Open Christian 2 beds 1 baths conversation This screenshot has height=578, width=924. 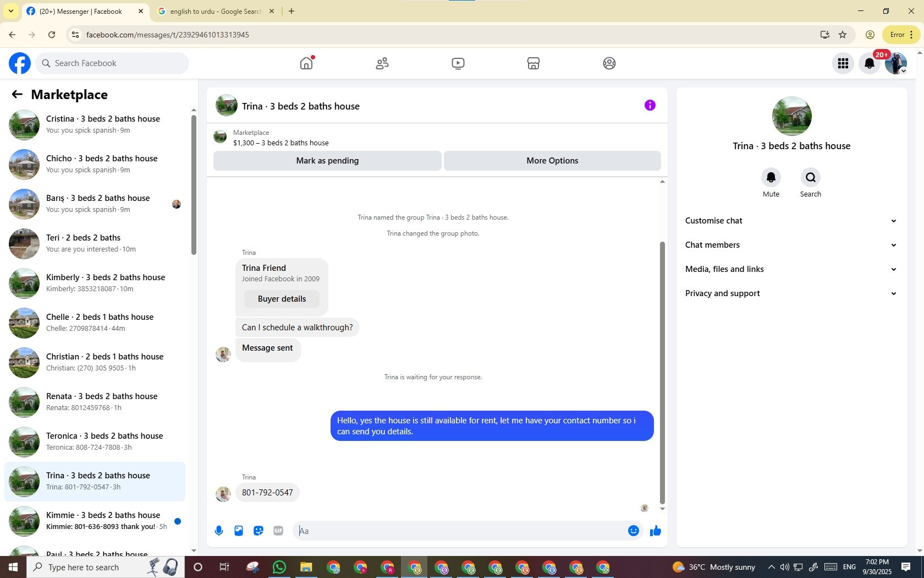(95, 362)
